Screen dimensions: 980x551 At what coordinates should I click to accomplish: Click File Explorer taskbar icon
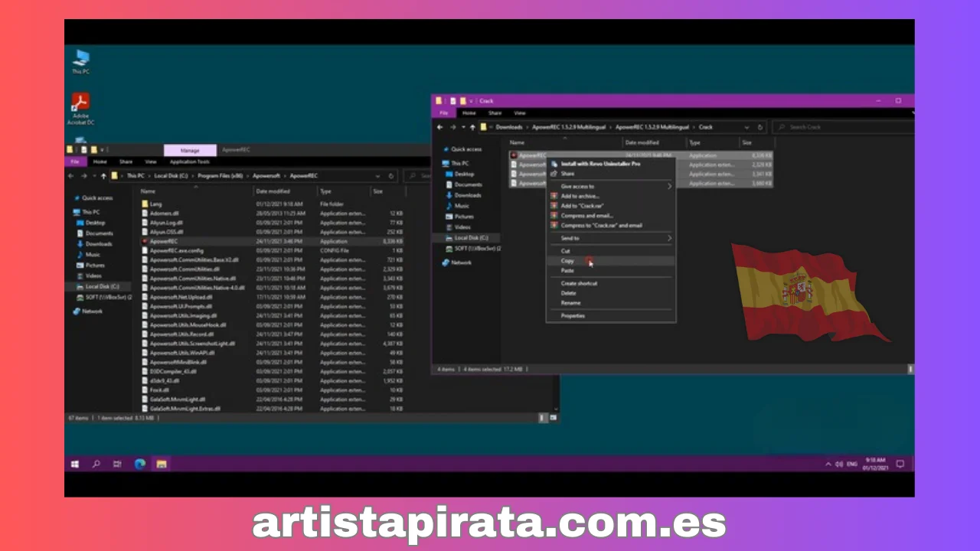pos(162,464)
